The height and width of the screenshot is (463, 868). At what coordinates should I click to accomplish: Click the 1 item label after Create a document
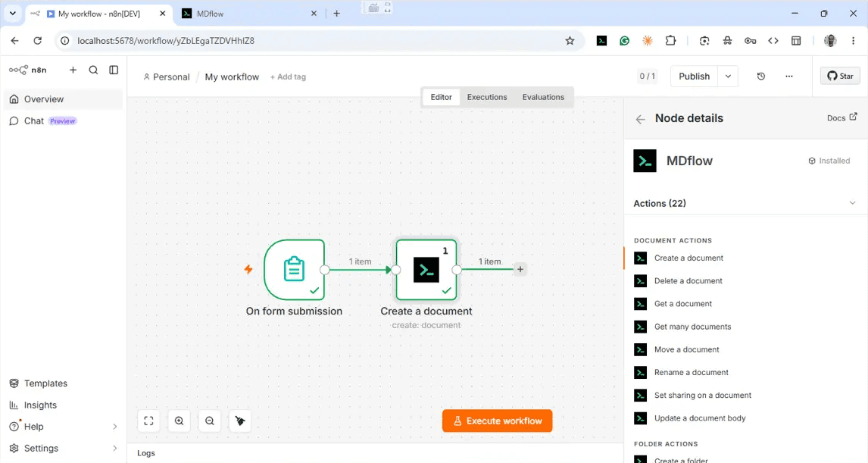point(489,261)
